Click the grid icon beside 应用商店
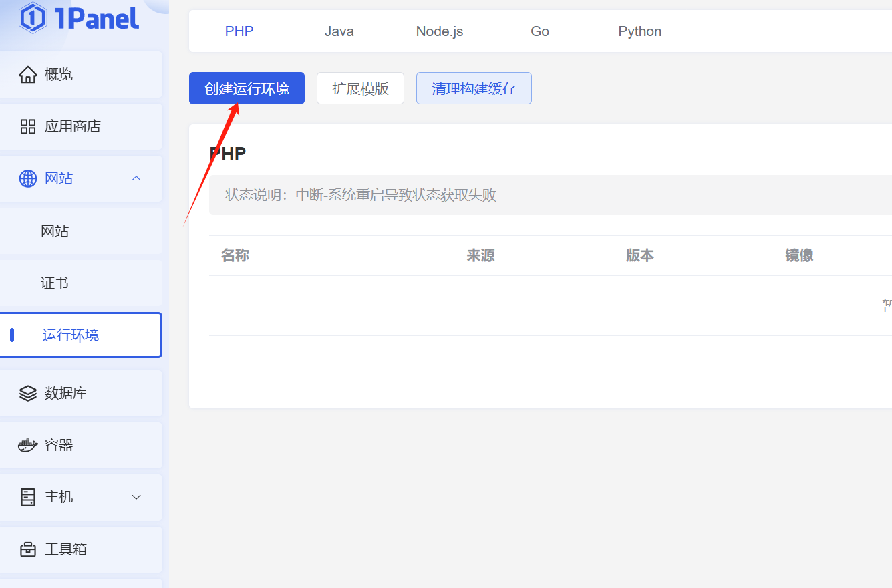 point(28,126)
